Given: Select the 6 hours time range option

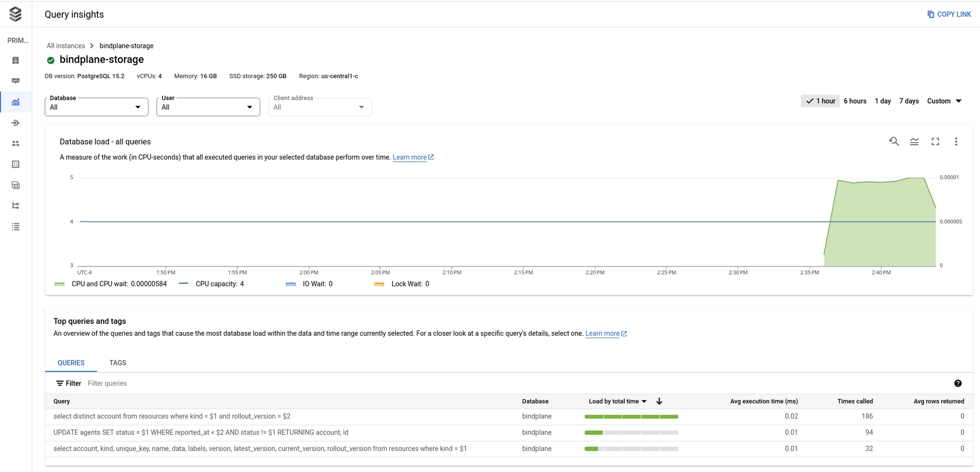Looking at the screenshot, I should [855, 101].
